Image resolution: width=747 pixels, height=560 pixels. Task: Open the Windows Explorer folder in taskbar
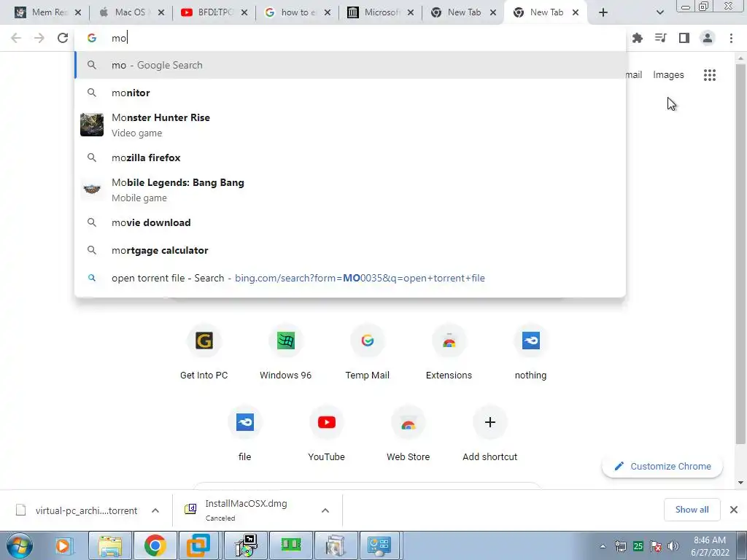coord(111,545)
